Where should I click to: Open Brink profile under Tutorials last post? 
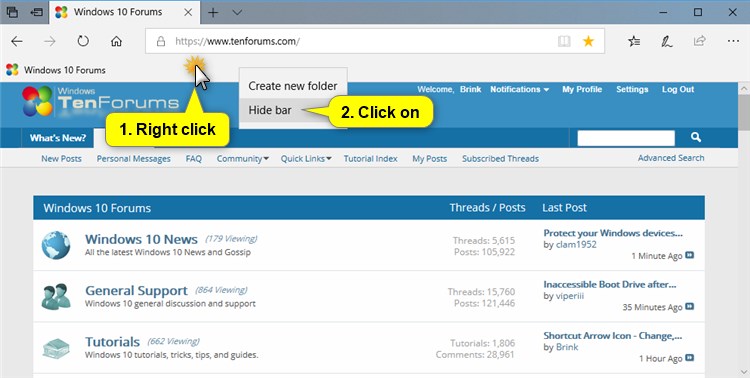click(x=567, y=347)
